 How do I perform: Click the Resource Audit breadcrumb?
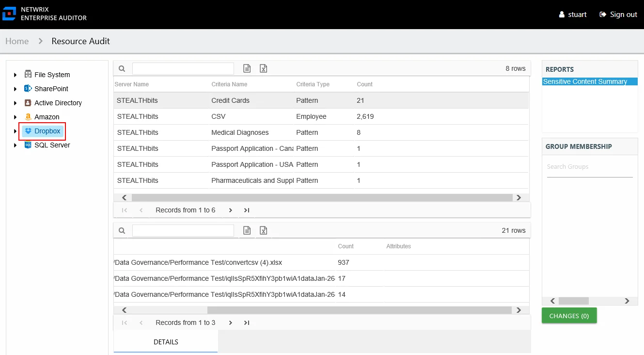coord(81,41)
